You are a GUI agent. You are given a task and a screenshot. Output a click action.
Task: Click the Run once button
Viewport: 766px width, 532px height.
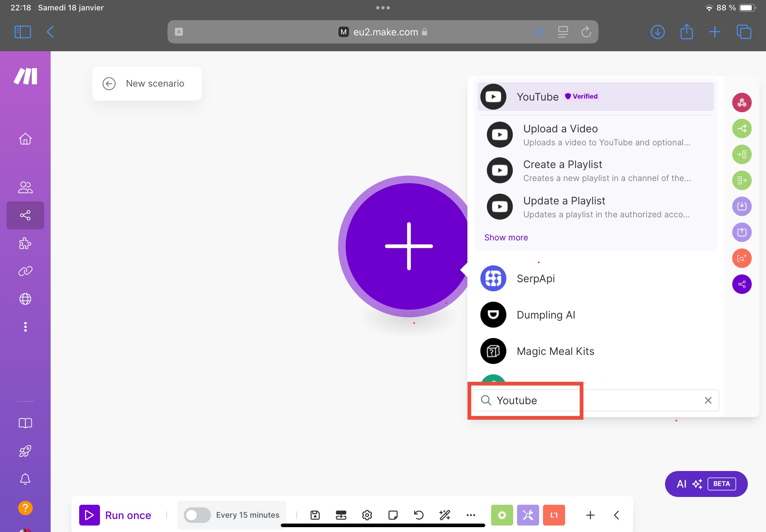[115, 515]
